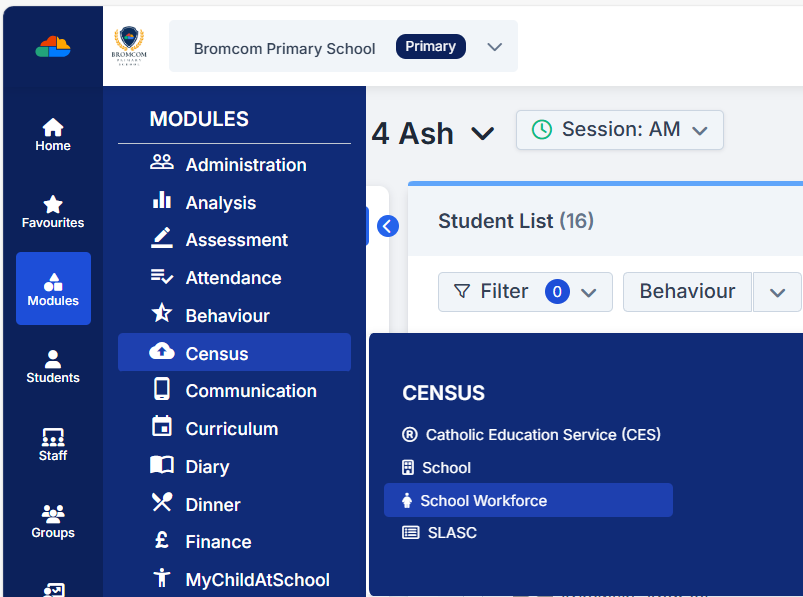
Task: Open the Finance module entry
Action: tap(218, 542)
